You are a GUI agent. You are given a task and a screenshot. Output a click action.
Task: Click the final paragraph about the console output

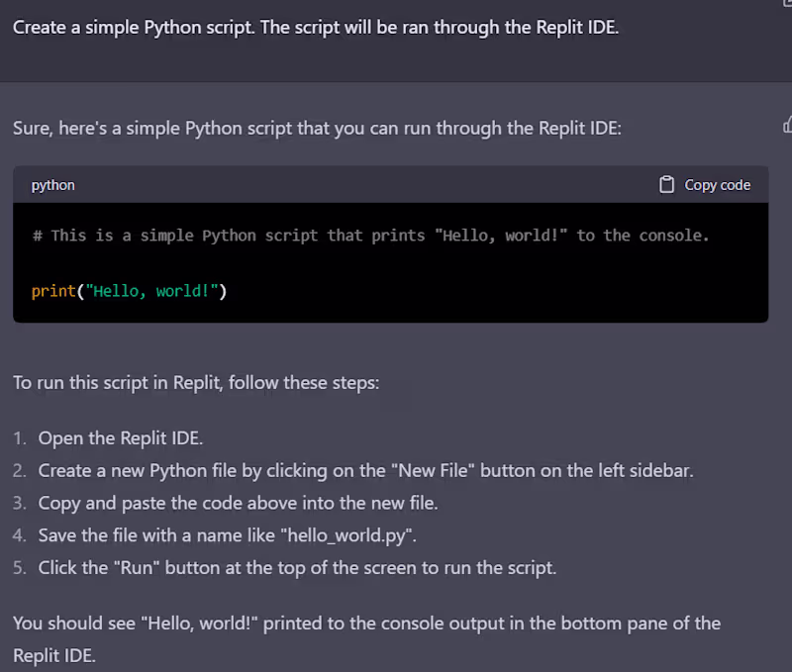[366, 639]
